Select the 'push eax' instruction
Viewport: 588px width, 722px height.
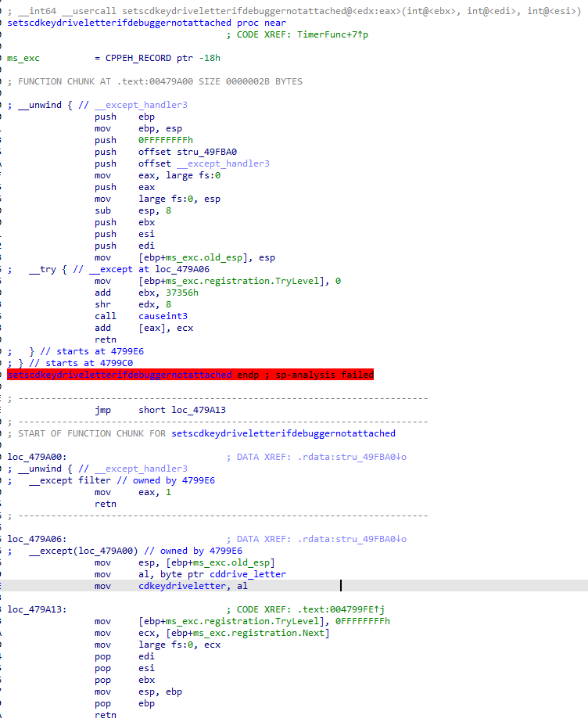(124, 187)
